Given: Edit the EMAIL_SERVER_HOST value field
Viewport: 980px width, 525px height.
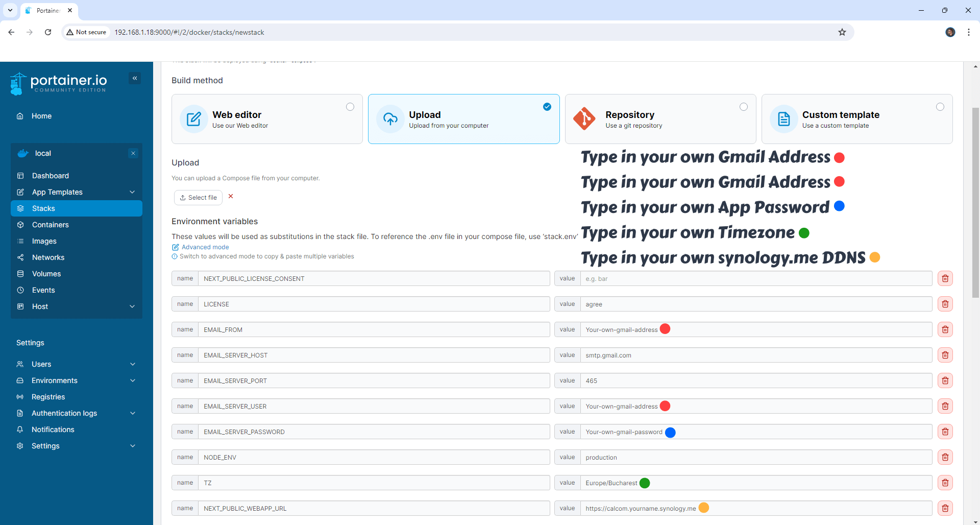Looking at the screenshot, I should coord(756,355).
